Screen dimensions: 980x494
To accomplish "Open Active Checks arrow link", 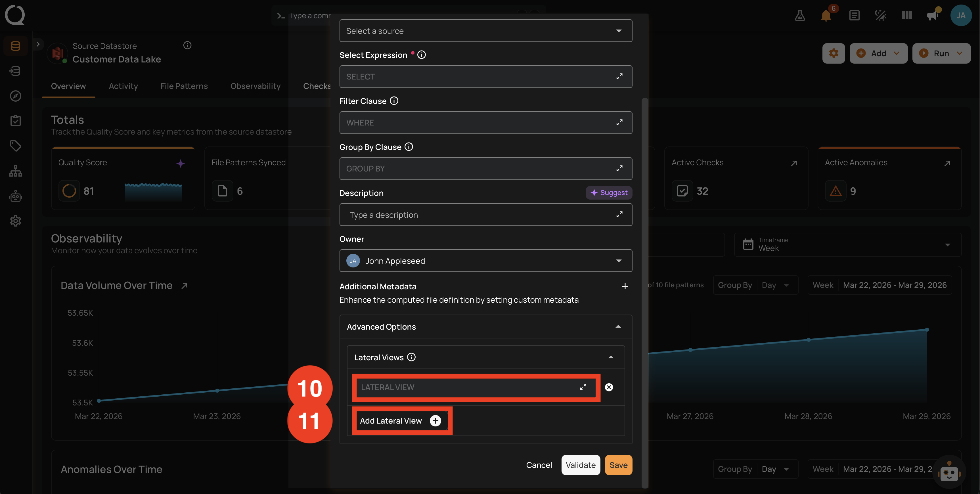I will click(793, 163).
